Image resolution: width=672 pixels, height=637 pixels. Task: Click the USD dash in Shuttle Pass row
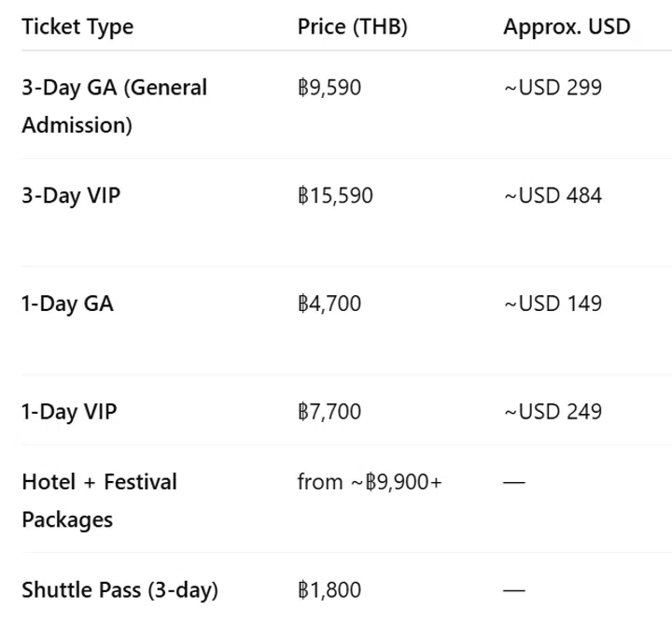(514, 590)
